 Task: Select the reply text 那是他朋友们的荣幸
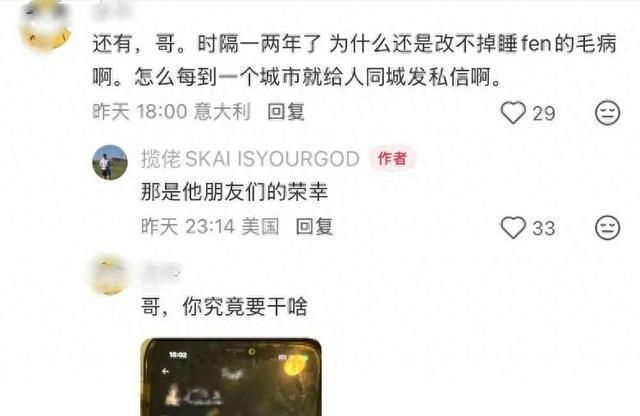click(234, 191)
